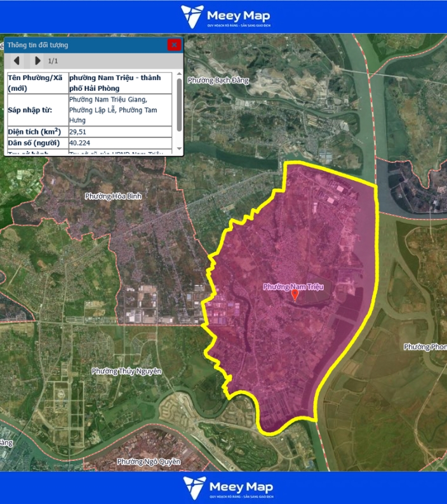Click scroll-up arrow in the info panel

[179, 75]
